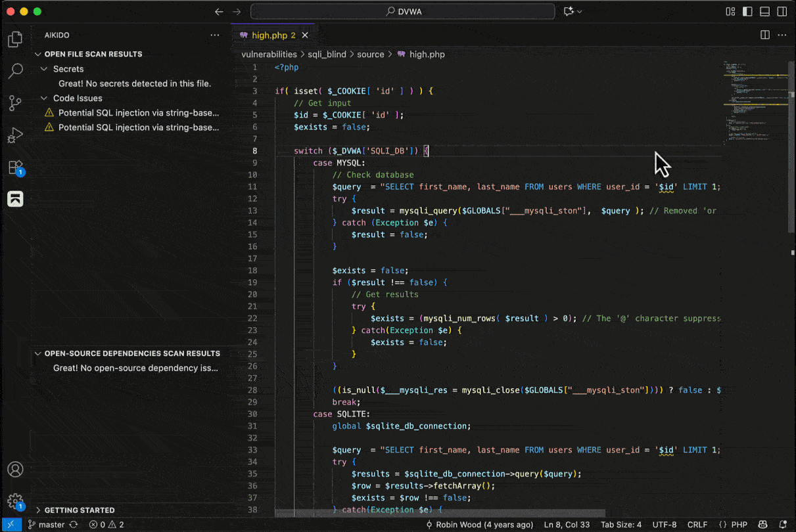Toggle the primary side bar visibility
796x532 pixels.
coord(747,11)
